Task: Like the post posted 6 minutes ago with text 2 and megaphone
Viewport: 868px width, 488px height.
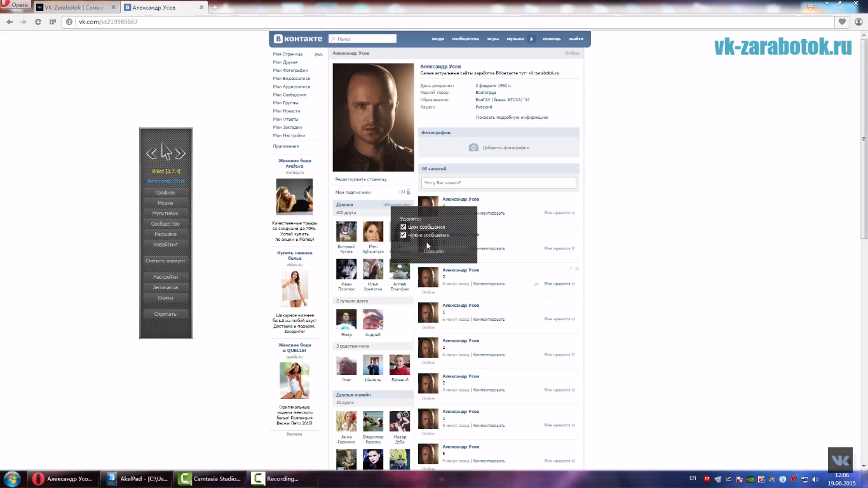Action: (x=559, y=284)
